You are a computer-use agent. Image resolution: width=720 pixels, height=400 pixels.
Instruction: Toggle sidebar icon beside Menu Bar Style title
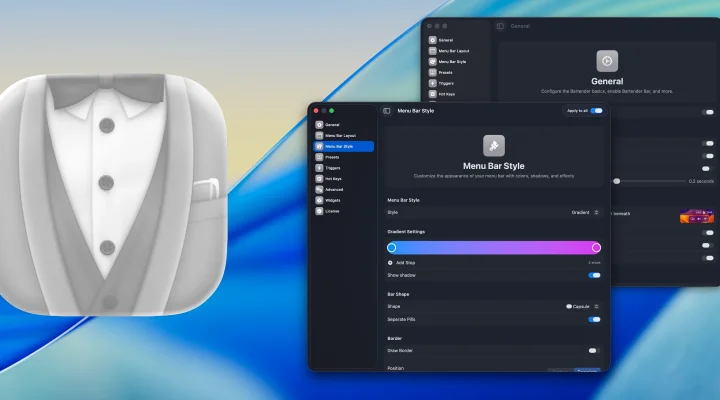pos(387,111)
